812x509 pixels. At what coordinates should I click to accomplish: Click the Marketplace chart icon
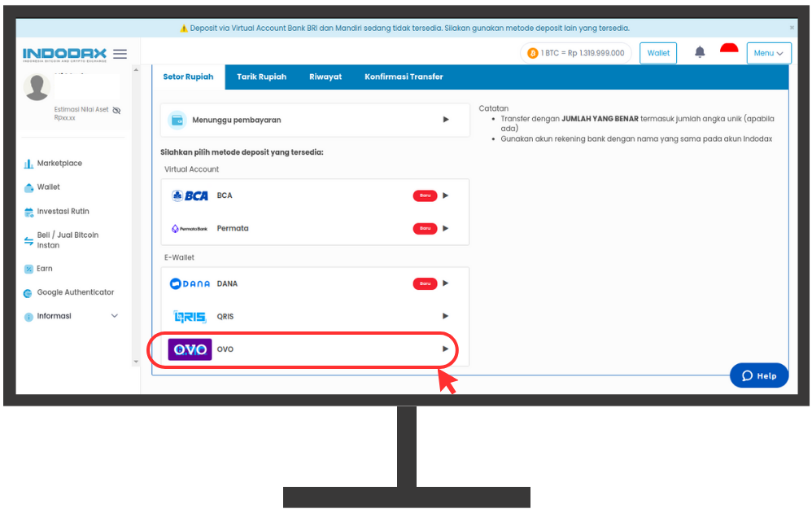click(28, 164)
